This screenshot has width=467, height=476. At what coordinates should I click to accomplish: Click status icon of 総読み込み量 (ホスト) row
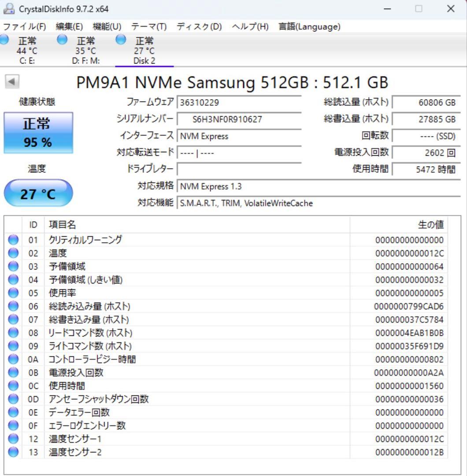click(x=13, y=306)
